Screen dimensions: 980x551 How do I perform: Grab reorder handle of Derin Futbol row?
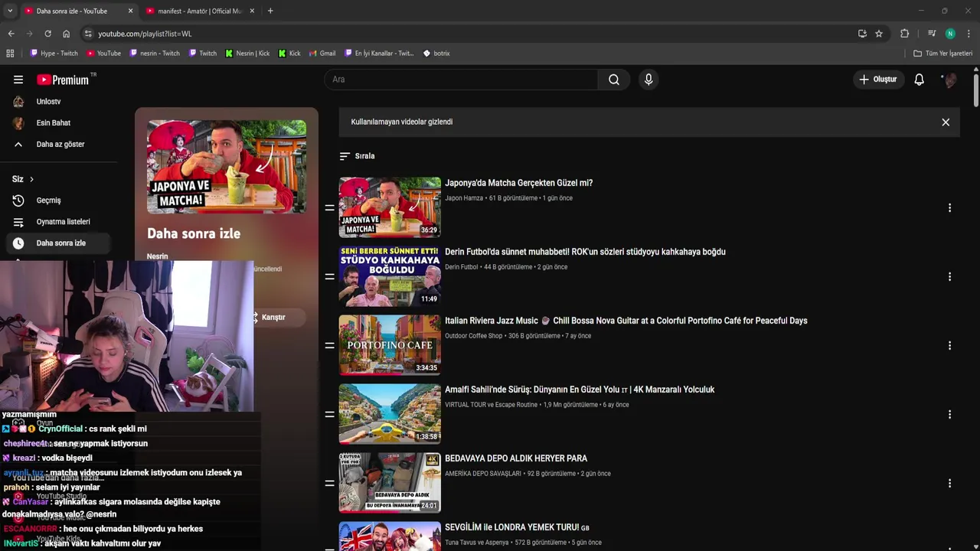[x=330, y=277]
